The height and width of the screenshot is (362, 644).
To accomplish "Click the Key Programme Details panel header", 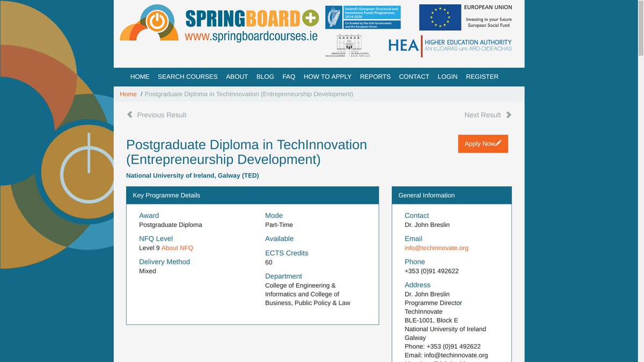I will (x=252, y=195).
